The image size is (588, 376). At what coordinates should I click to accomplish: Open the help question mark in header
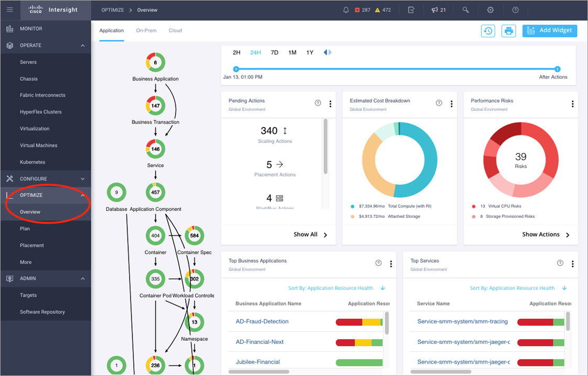[x=515, y=10]
